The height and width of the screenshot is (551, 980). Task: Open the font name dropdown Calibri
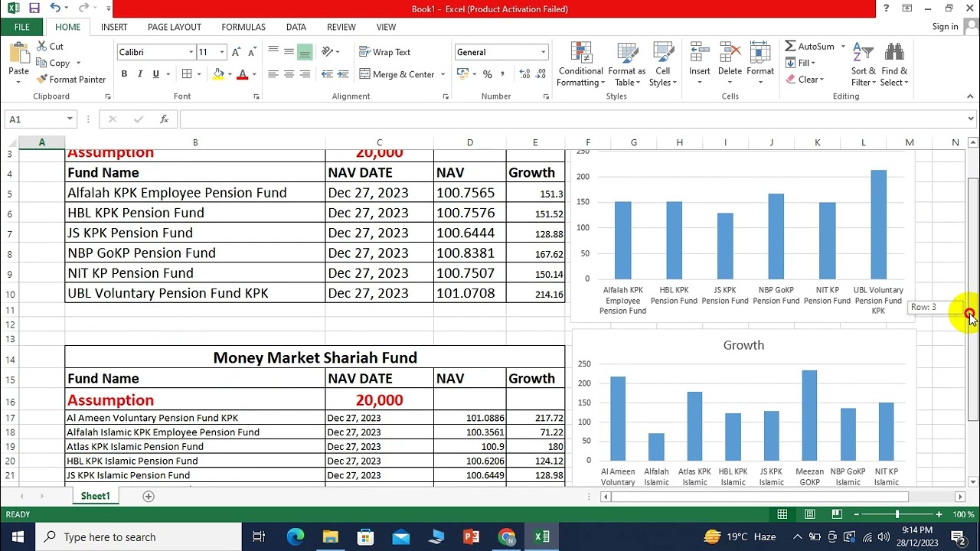click(191, 52)
